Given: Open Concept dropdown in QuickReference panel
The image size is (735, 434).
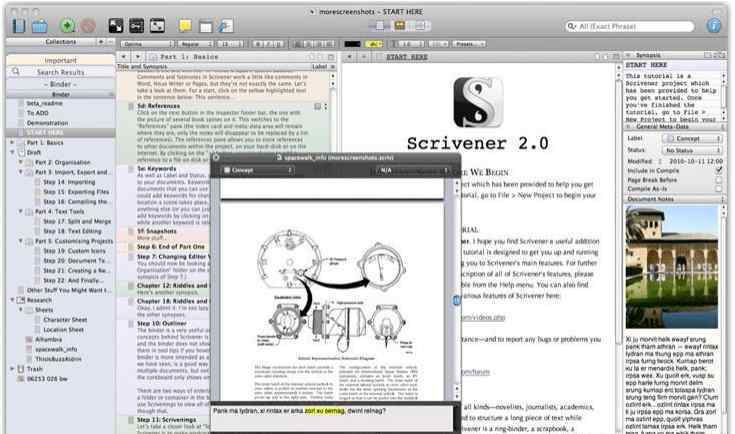Looking at the screenshot, I should [x=258, y=170].
